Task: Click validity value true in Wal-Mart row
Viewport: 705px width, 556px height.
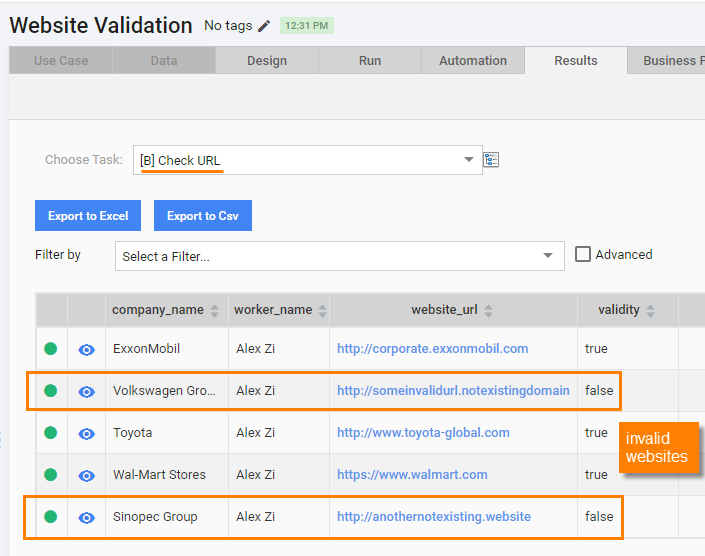Action: (x=596, y=474)
